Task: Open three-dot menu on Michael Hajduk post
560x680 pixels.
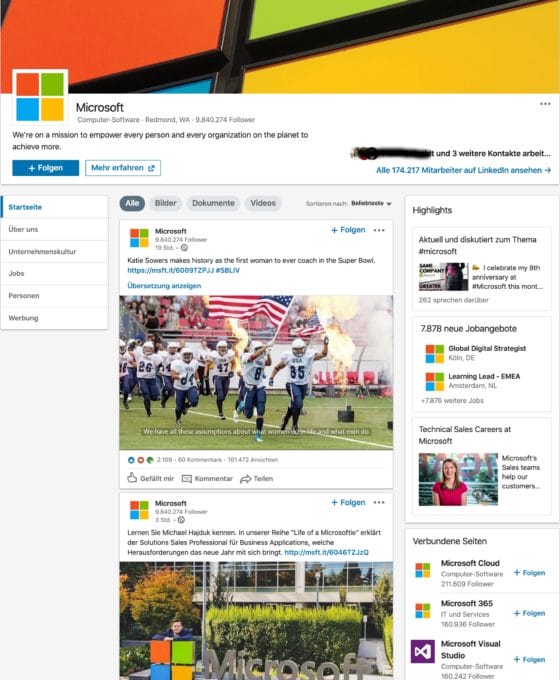Action: pyautogui.click(x=379, y=502)
